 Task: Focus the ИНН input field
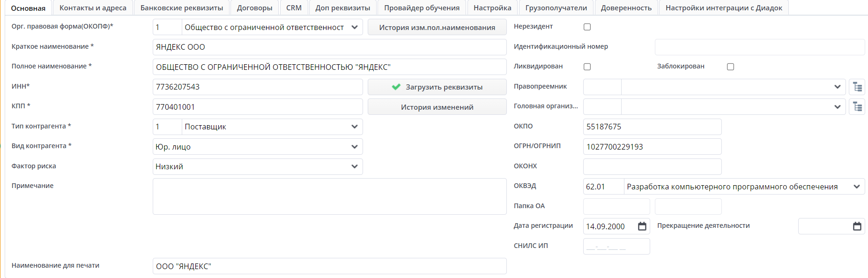point(258,87)
